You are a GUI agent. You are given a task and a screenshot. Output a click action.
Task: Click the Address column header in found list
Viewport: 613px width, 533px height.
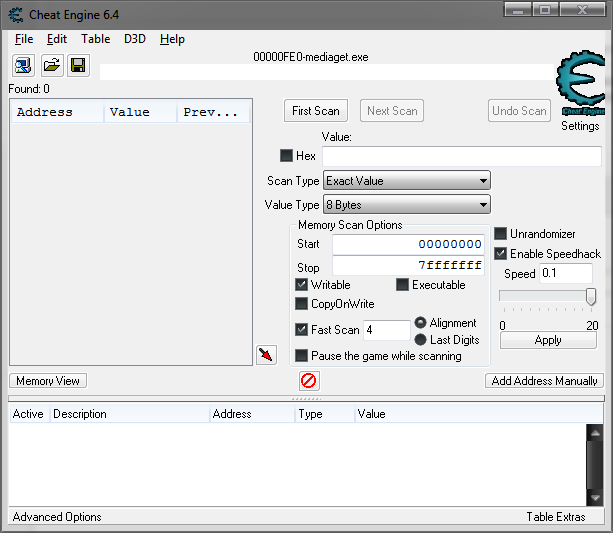pos(57,112)
